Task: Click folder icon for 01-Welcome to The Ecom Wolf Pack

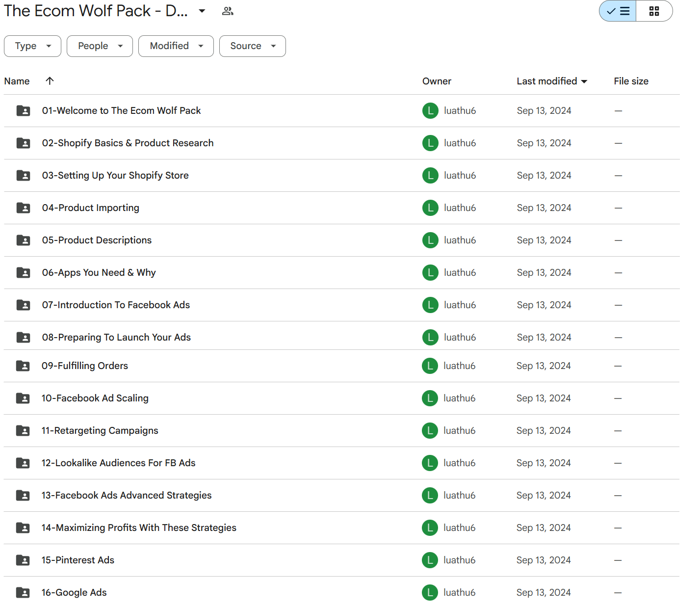Action: [23, 110]
